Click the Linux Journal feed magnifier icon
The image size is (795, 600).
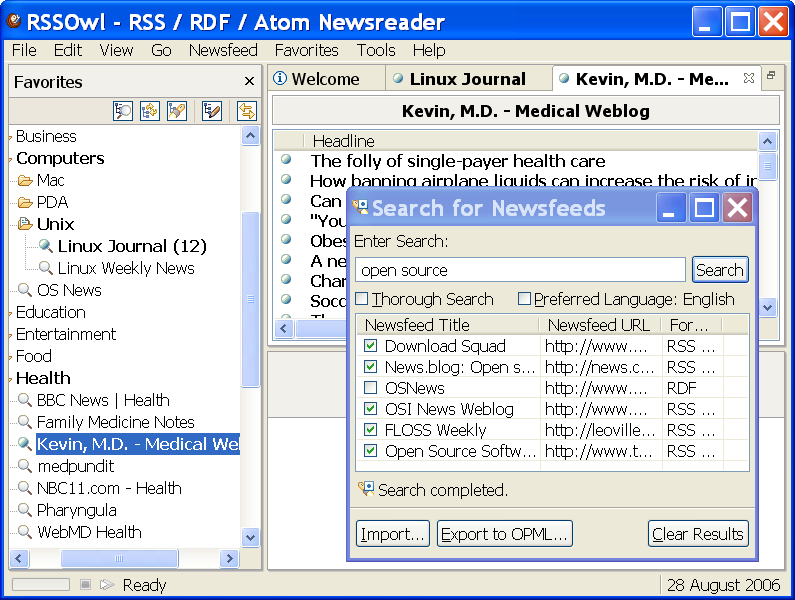(46, 246)
